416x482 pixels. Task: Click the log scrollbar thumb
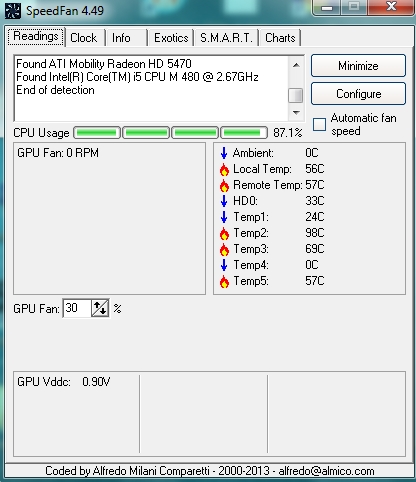tap(296, 96)
